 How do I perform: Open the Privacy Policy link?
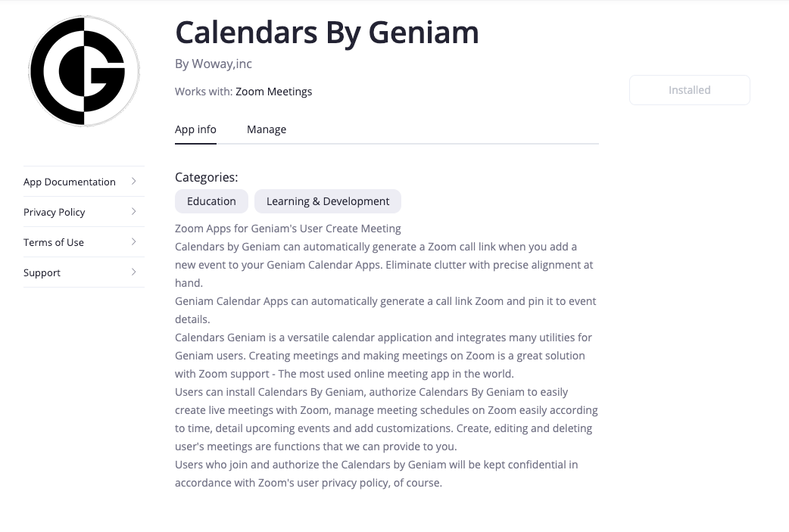coord(55,212)
